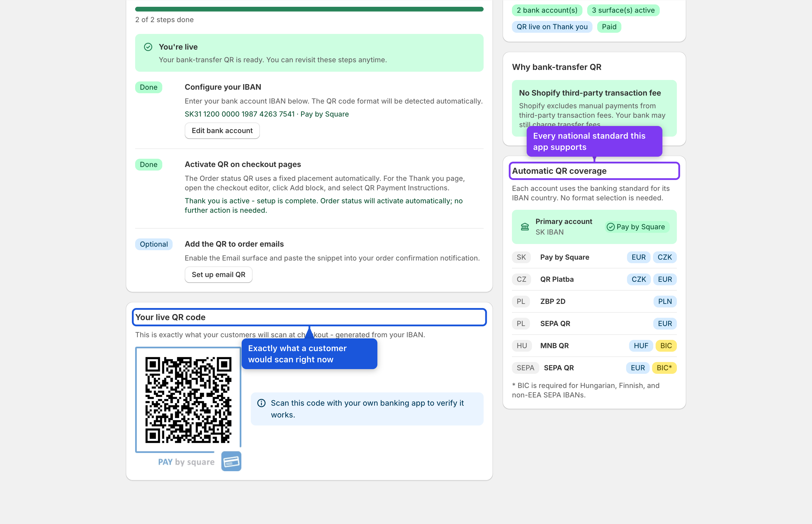
Task: Click the BIC chip in MNB QR row
Action: (x=666, y=346)
